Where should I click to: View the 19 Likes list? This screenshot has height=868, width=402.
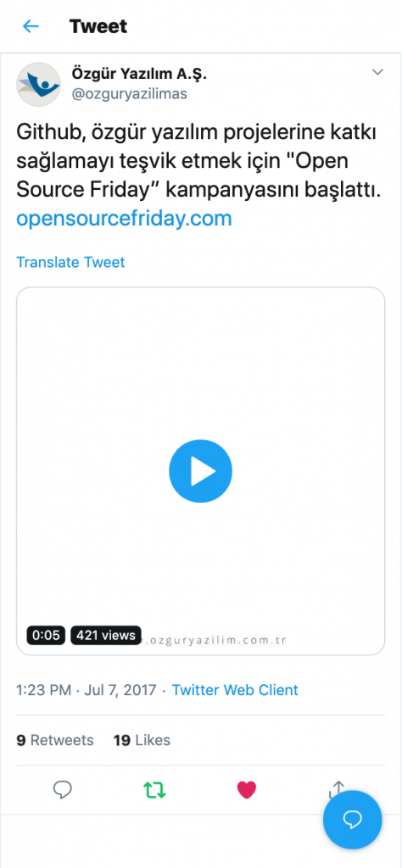[142, 740]
